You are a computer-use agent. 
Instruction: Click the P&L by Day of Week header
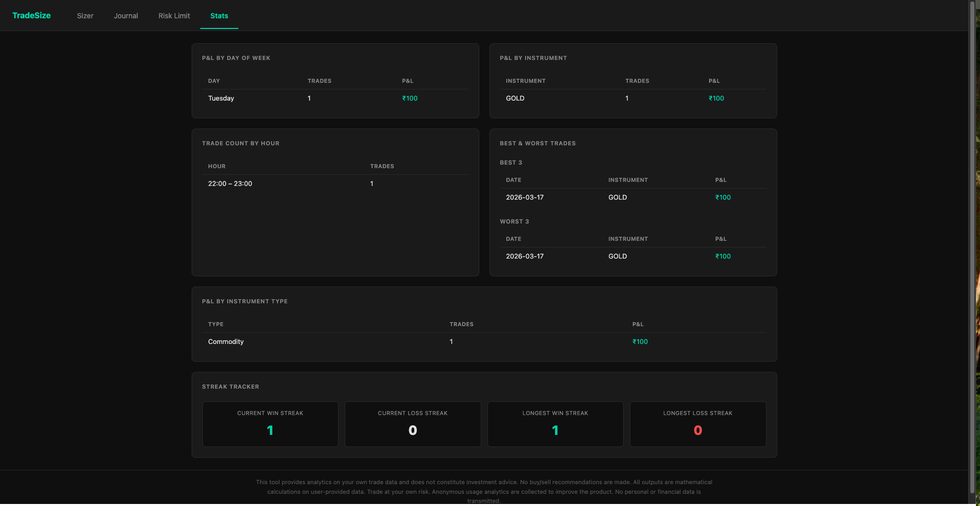coord(236,58)
